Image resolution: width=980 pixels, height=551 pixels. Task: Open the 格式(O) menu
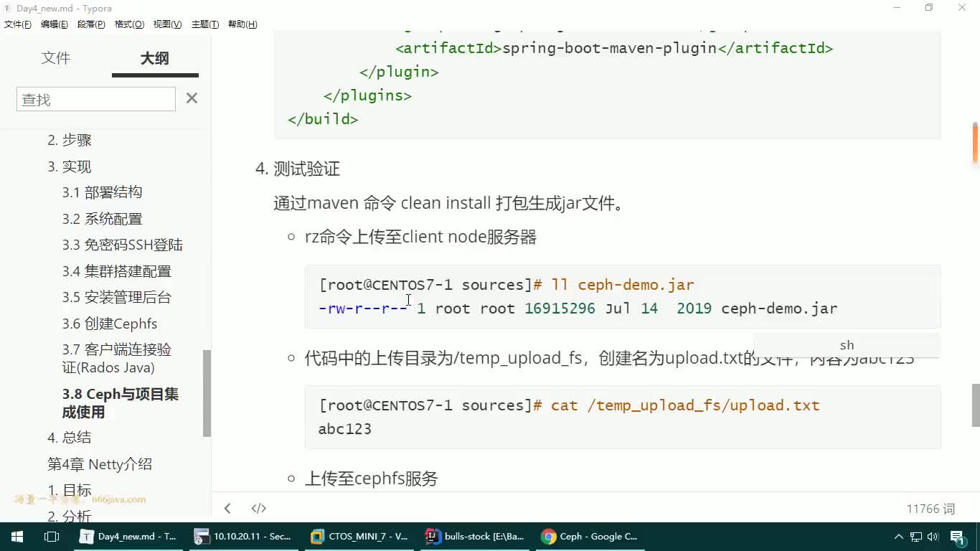click(130, 24)
